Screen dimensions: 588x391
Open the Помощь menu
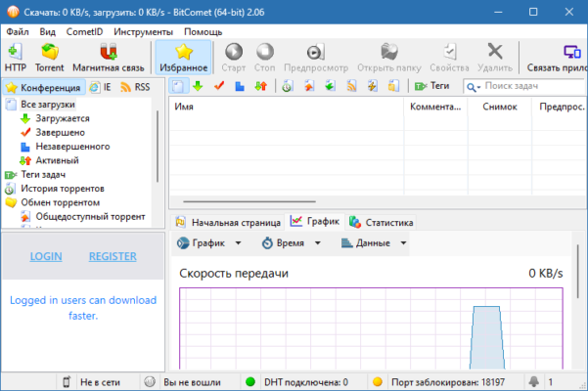tap(203, 32)
